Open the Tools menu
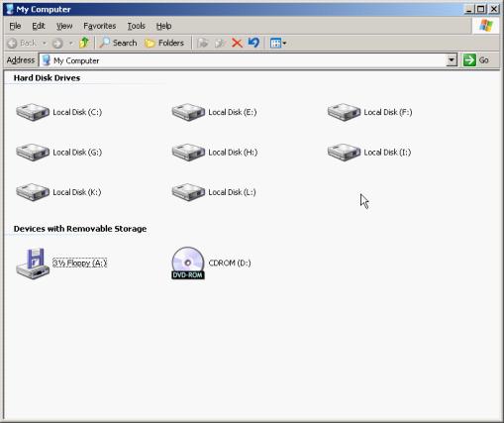 [x=137, y=26]
